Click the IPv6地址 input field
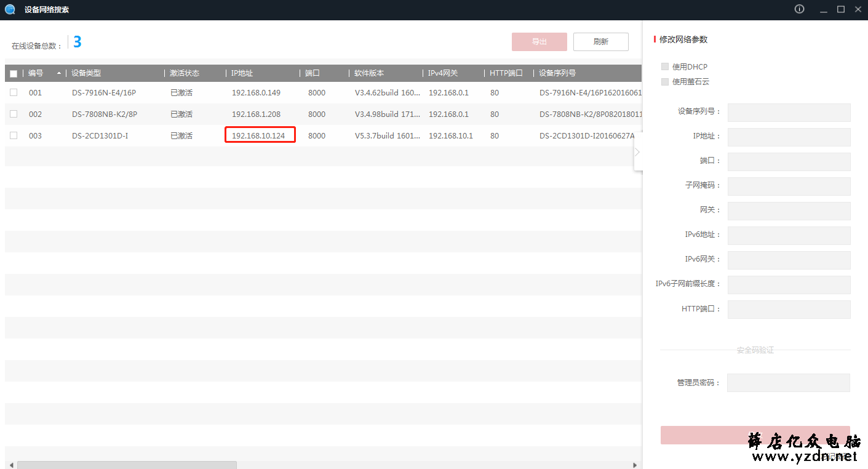Viewport: 868px width, 469px height. 789,236
